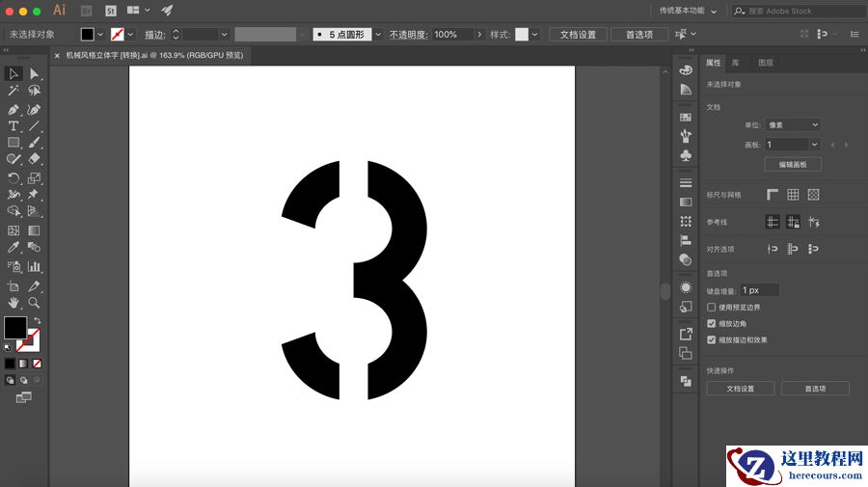Expand the stroke color dropdown arrow
Screen dimensions: 868x487
130,35
